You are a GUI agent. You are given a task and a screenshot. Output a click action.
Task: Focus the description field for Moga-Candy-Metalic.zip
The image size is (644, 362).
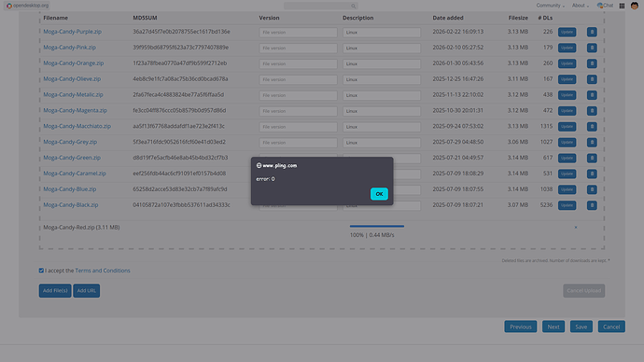382,95
